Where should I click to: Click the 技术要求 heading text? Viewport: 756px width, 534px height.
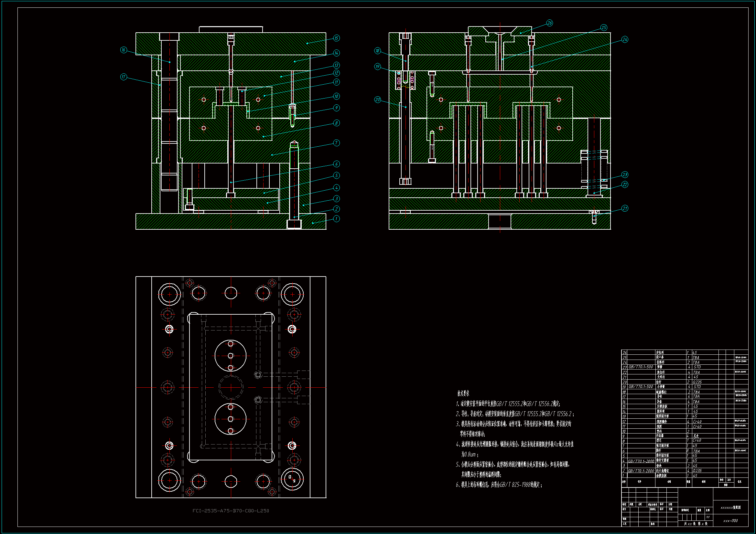point(463,393)
